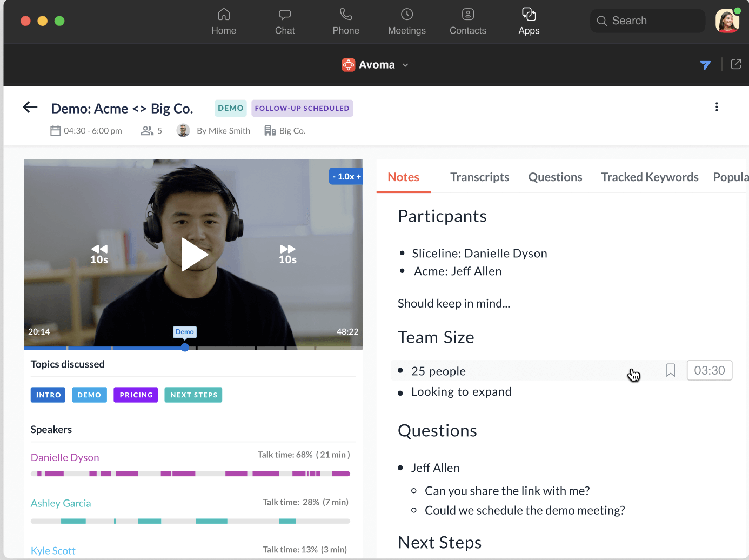749x560 pixels.
Task: Click 'Acme: Jeff Allen' participant line
Action: [x=458, y=271]
